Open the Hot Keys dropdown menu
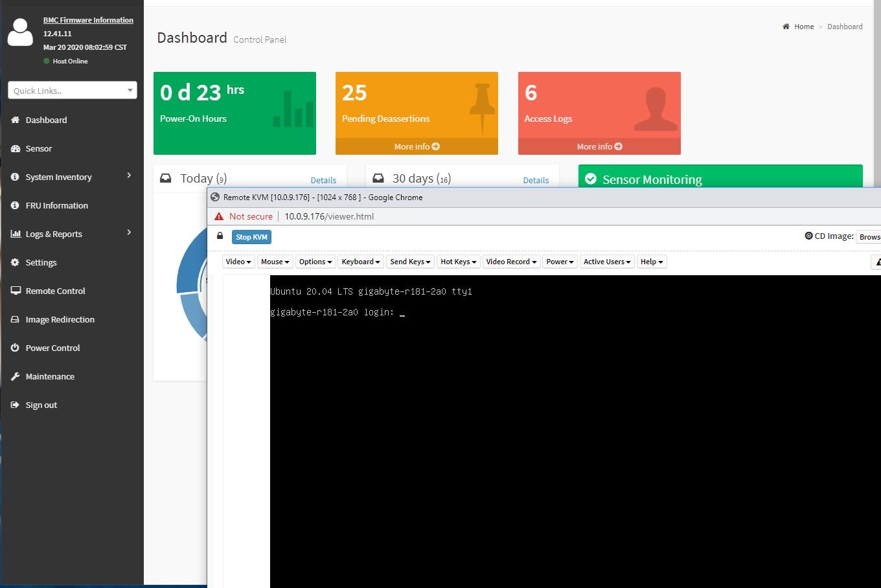The image size is (881, 588). click(x=459, y=262)
